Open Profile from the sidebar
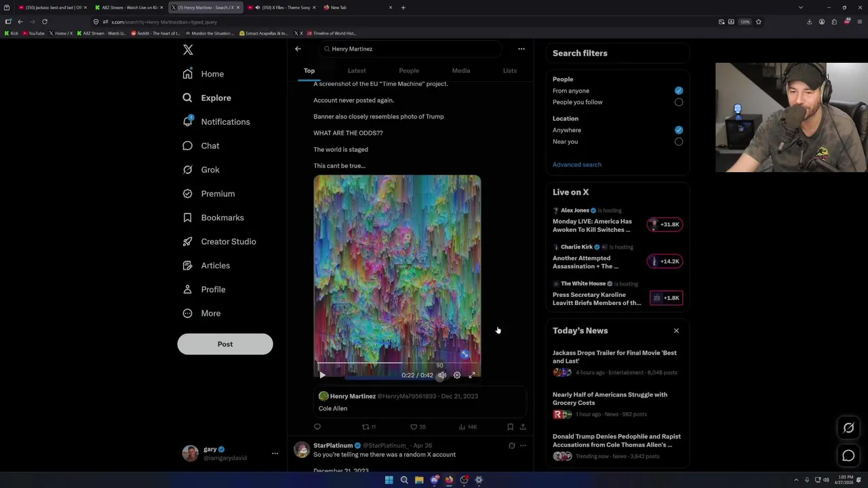The image size is (868, 488). coord(205,289)
